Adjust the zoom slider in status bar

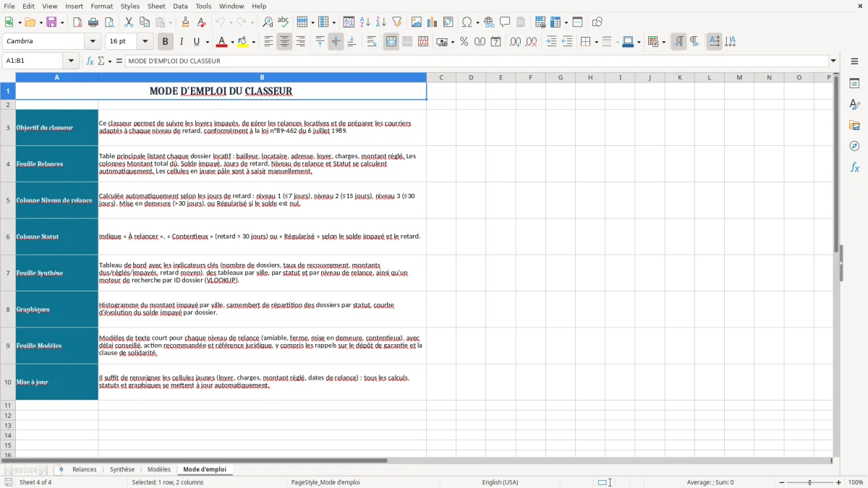point(809,482)
